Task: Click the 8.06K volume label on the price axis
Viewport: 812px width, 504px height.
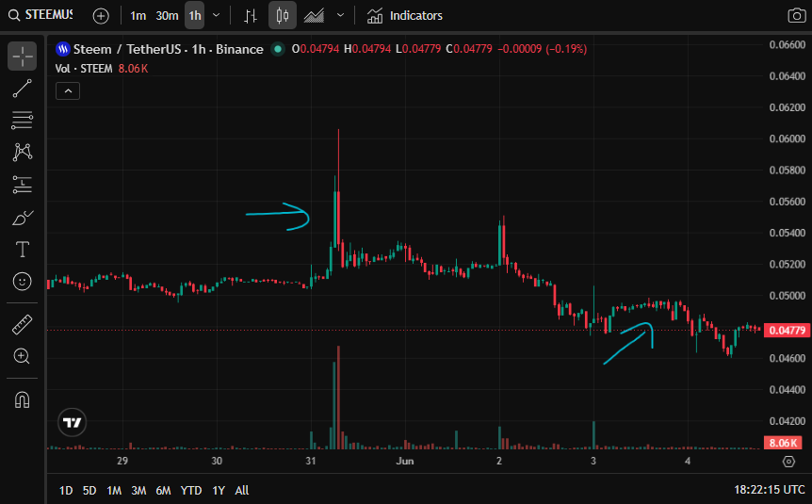Action: 783,443
